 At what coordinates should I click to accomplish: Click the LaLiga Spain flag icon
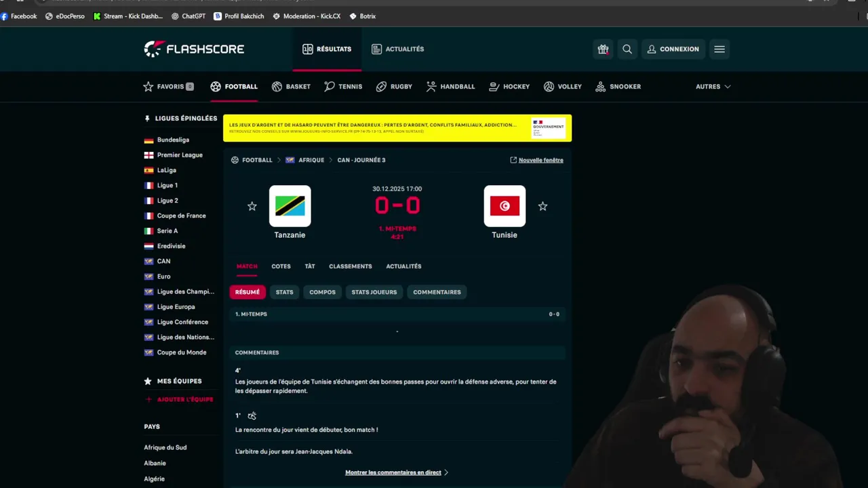(x=149, y=171)
